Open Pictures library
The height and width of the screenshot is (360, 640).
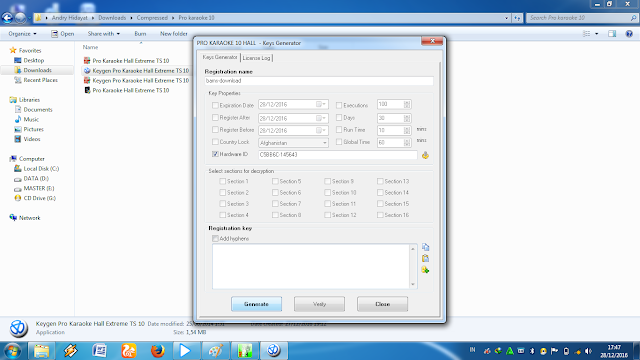tap(29, 129)
